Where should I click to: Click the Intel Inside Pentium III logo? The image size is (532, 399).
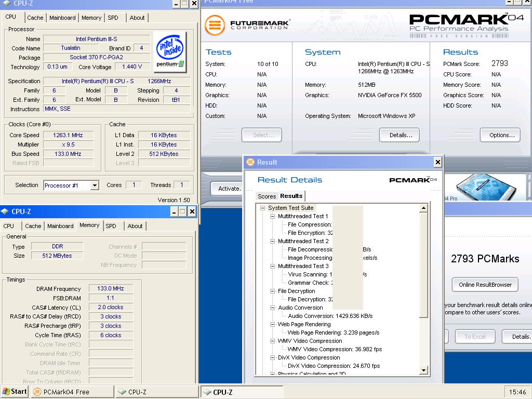click(x=170, y=52)
